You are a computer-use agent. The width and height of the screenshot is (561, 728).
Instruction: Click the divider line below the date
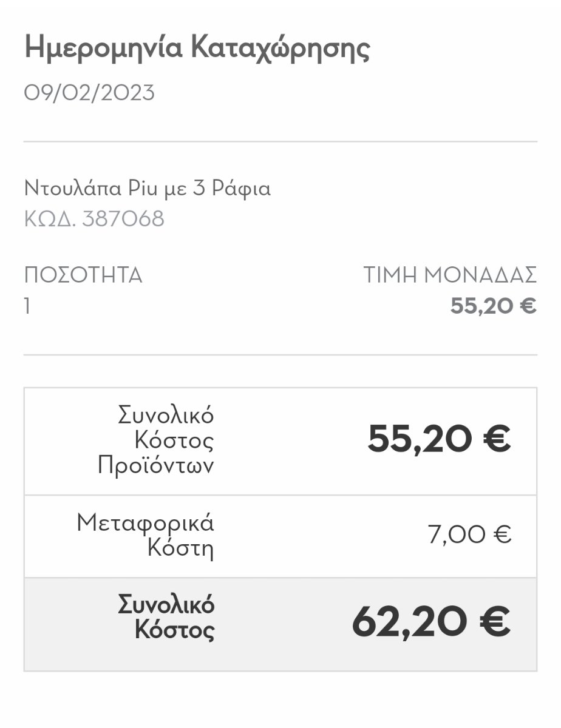tap(280, 141)
